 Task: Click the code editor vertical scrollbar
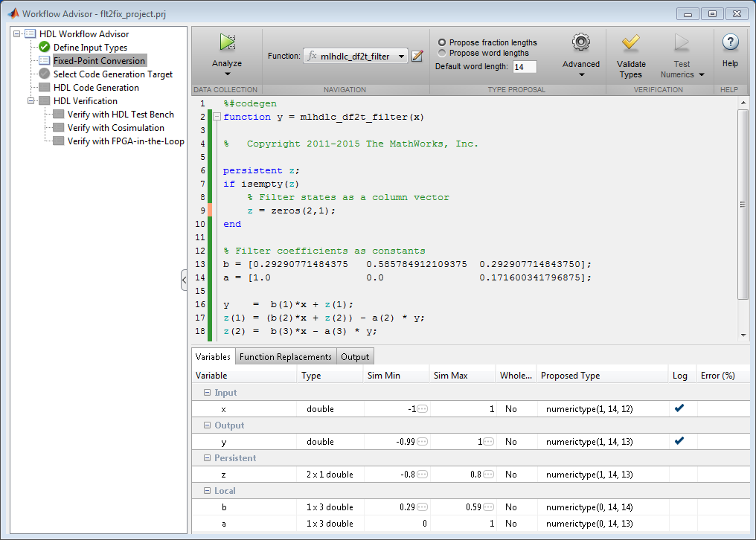(742, 205)
